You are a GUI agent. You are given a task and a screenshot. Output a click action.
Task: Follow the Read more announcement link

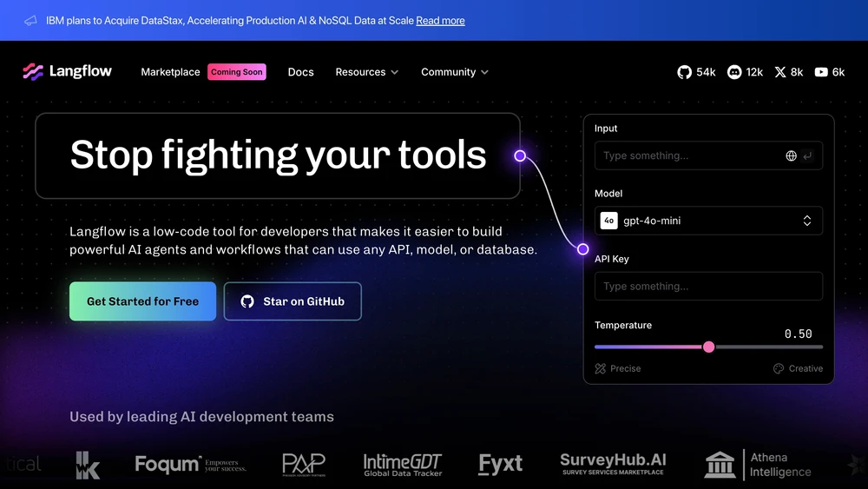440,21
